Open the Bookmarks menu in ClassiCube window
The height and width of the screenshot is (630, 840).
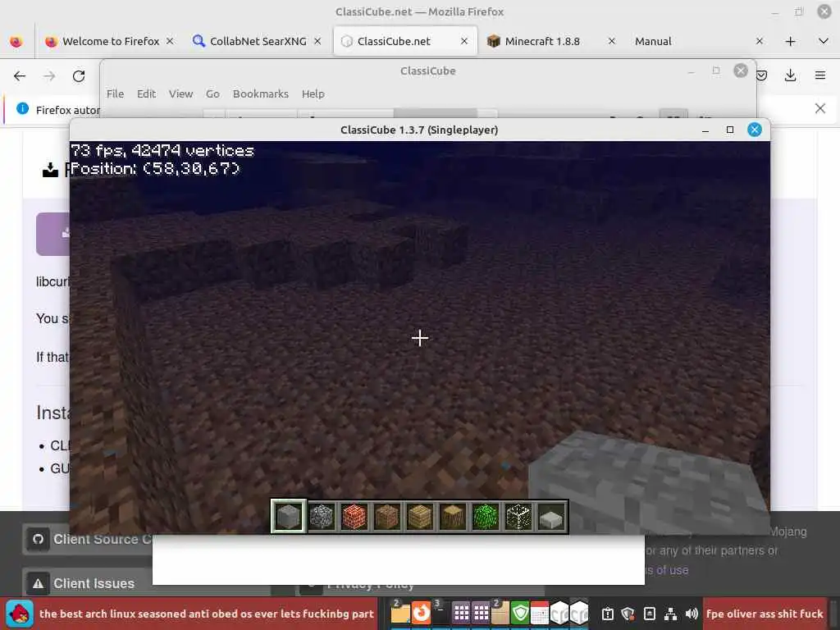click(260, 94)
